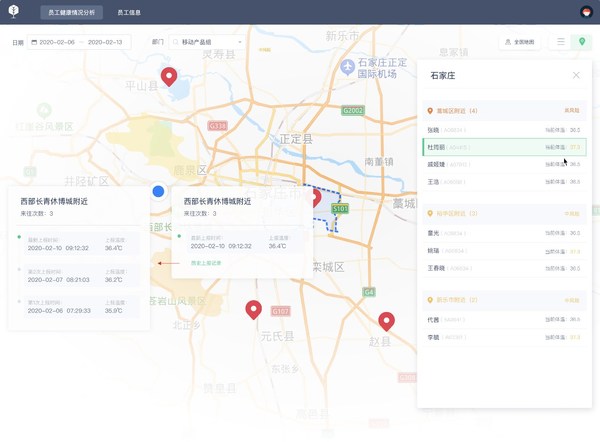Open the 移动产品组 department dropdown

point(207,43)
